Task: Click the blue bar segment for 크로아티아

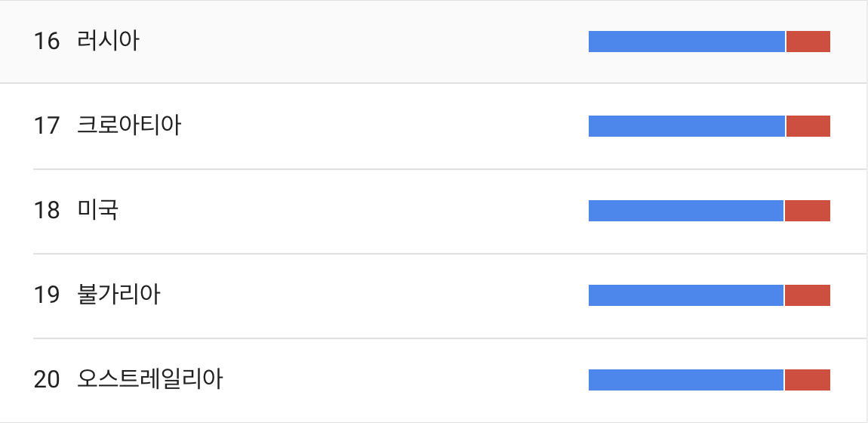Action: pyautogui.click(x=687, y=126)
